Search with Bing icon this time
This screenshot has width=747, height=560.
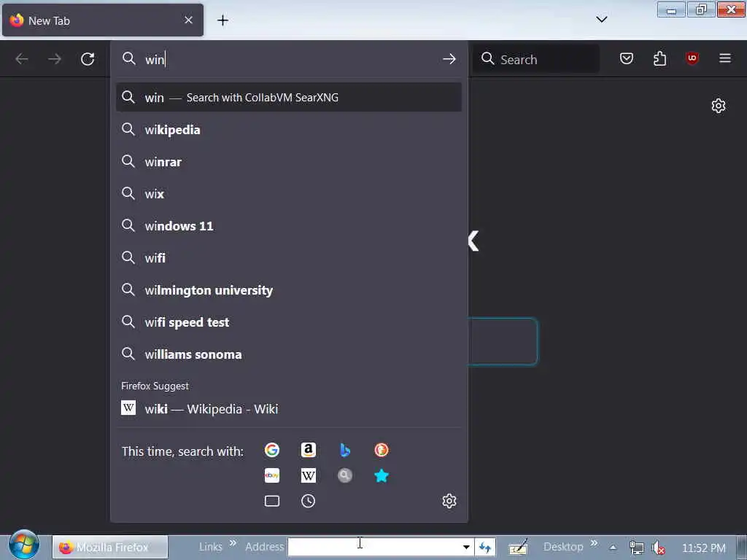click(345, 450)
